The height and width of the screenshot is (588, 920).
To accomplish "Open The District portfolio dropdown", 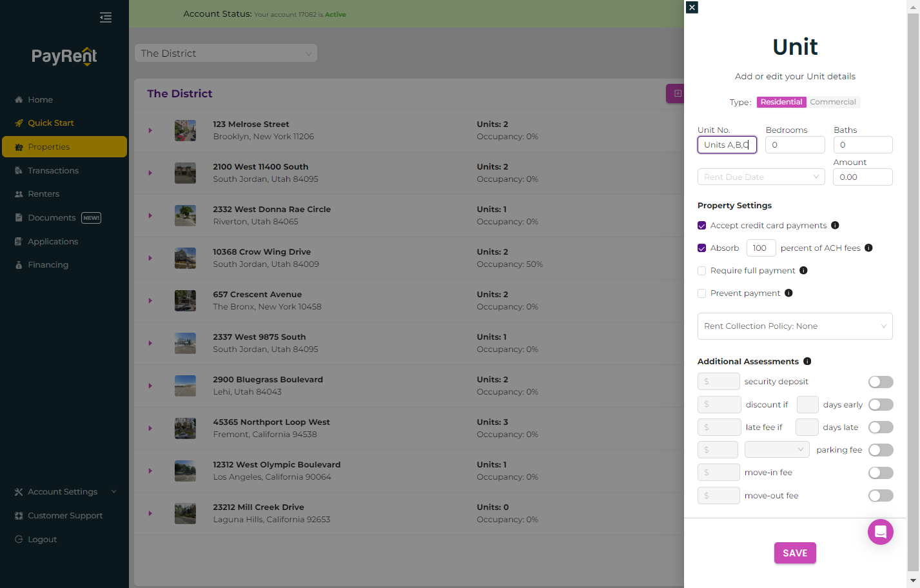I will pyautogui.click(x=226, y=54).
